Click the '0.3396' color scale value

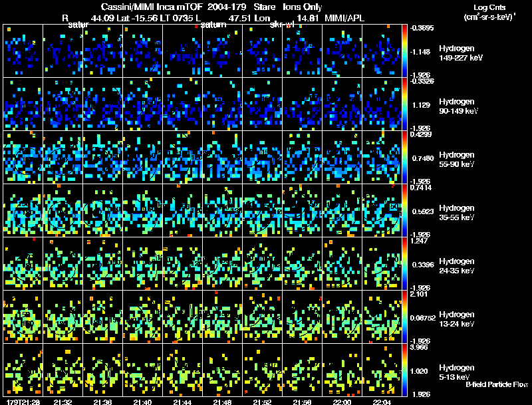[x=423, y=265]
